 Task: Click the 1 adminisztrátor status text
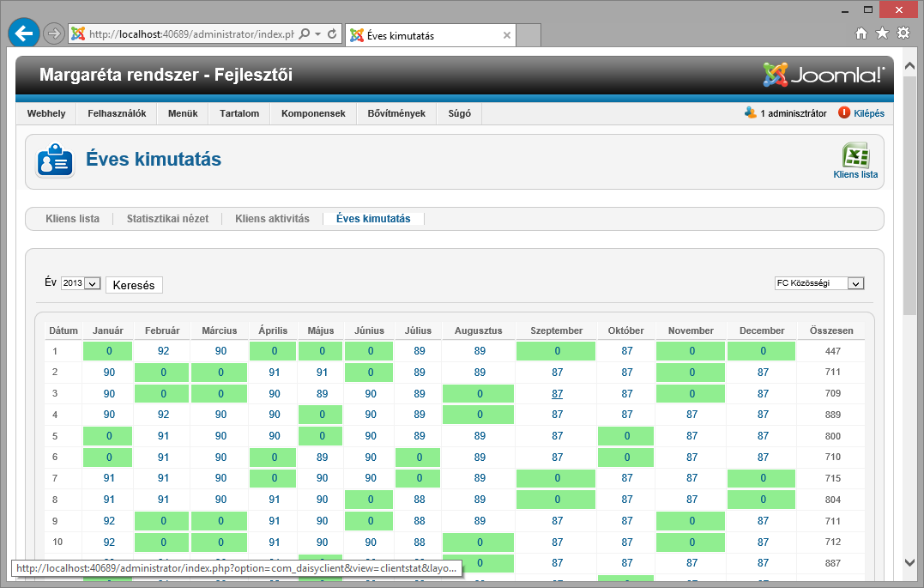[794, 113]
